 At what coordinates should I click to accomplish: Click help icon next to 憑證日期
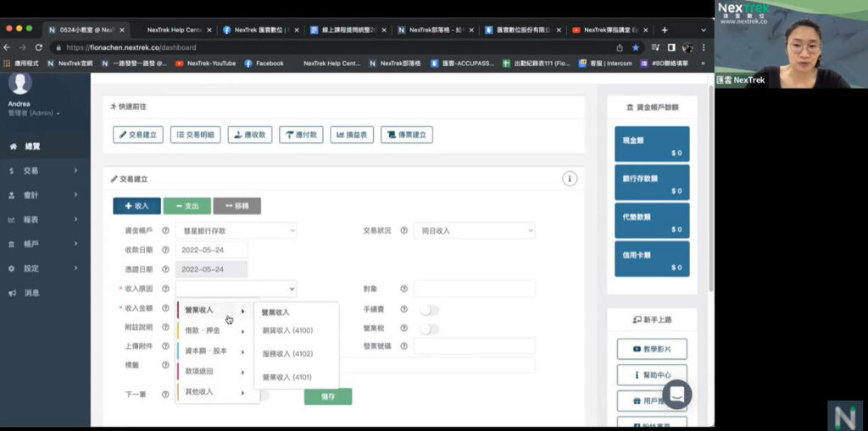click(165, 269)
